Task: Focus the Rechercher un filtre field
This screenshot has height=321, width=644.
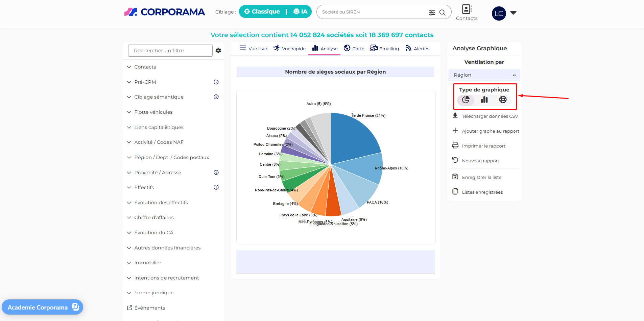Action: [x=170, y=51]
